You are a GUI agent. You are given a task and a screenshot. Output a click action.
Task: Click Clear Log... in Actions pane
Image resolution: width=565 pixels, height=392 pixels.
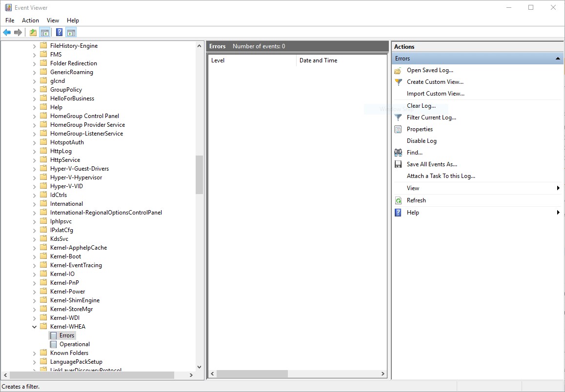click(x=421, y=106)
